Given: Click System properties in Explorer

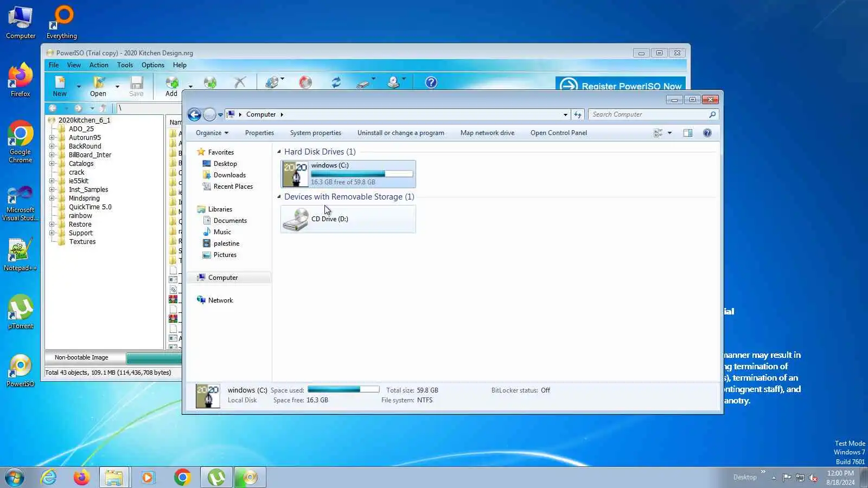Looking at the screenshot, I should [x=316, y=133].
